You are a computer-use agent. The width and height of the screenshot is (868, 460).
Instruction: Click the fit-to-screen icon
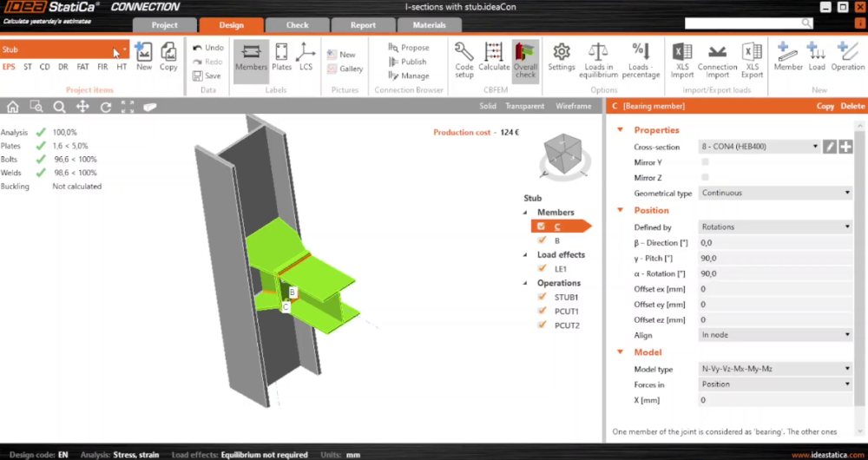tap(128, 107)
